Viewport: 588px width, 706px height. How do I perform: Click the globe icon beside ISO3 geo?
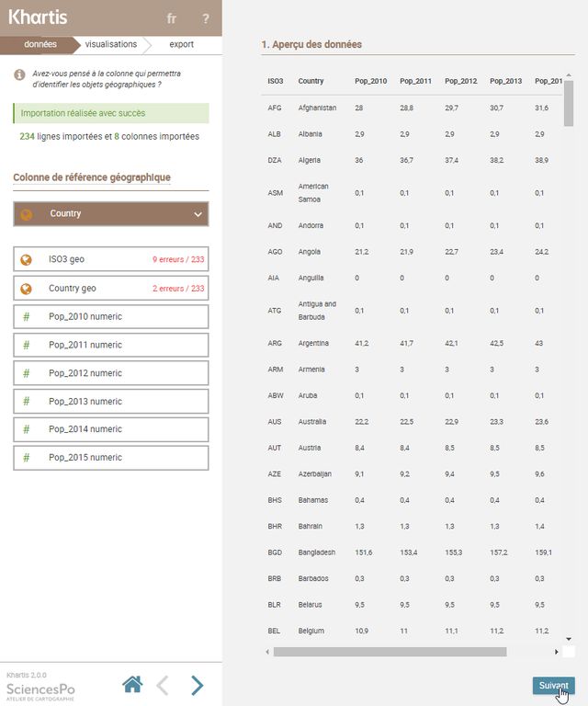[x=26, y=259]
